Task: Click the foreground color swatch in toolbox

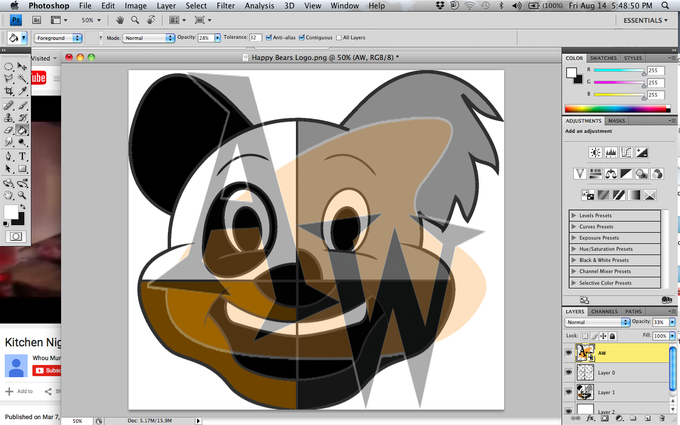Action: click(11, 212)
